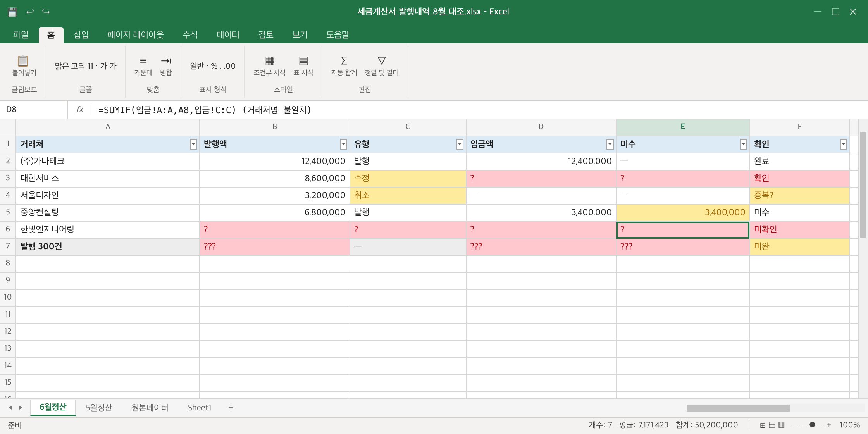Add a new sheet with plus icon
The width and height of the screenshot is (868, 434).
231,408
